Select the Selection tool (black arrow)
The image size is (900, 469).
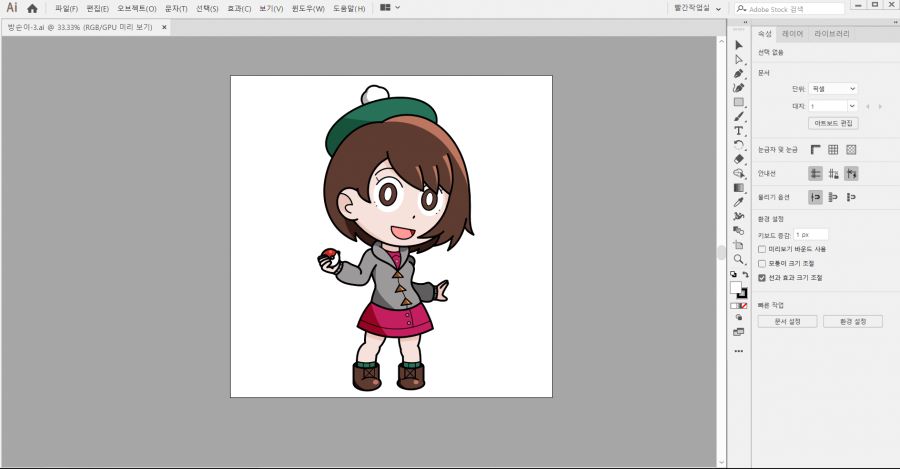point(739,45)
